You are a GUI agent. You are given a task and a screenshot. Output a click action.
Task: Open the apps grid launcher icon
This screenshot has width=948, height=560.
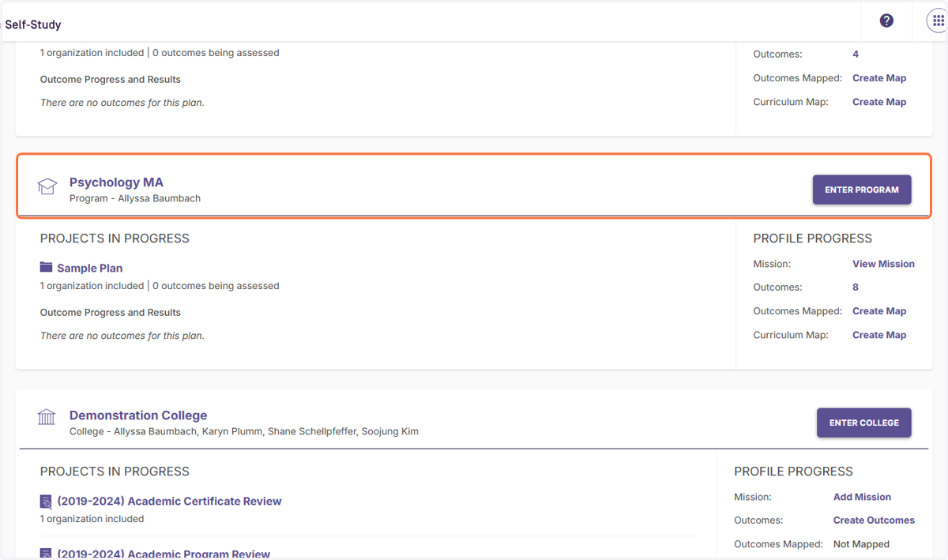[937, 21]
